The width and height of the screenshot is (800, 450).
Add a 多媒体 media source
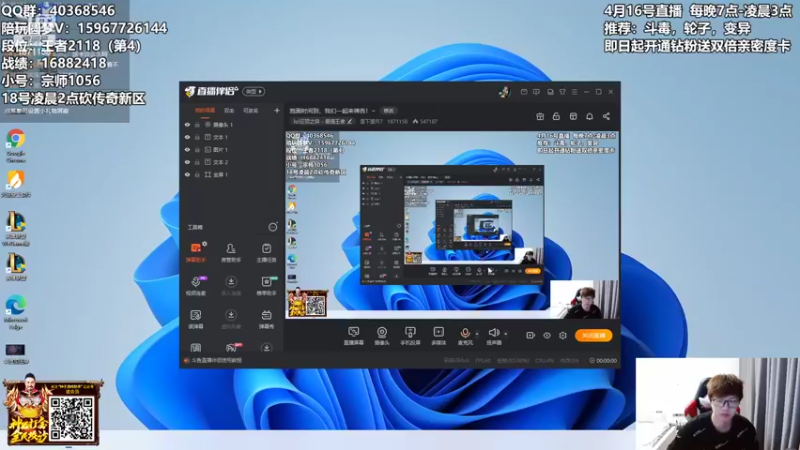[438, 336]
